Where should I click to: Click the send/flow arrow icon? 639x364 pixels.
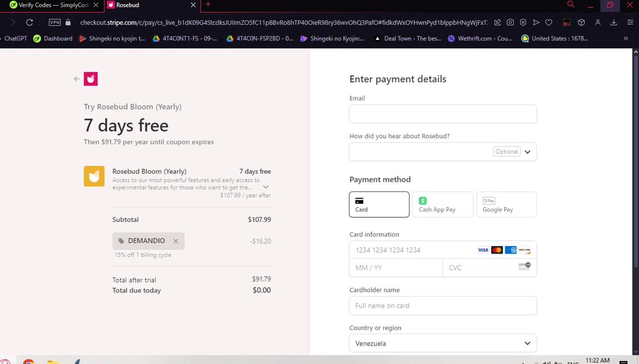point(536,22)
